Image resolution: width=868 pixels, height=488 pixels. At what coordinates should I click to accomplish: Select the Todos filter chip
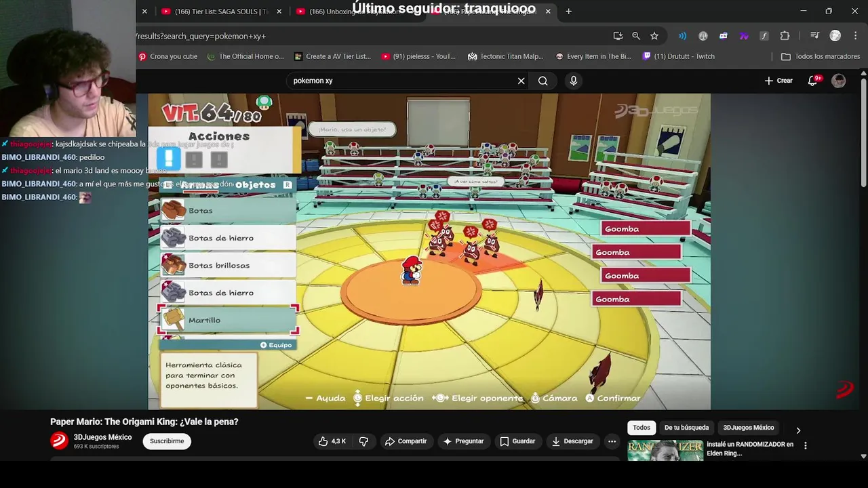click(642, 428)
